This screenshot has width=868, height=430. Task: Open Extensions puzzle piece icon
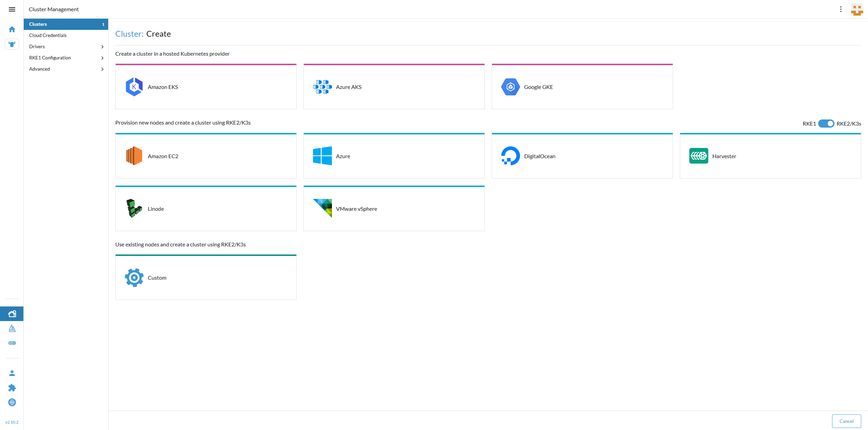12,388
